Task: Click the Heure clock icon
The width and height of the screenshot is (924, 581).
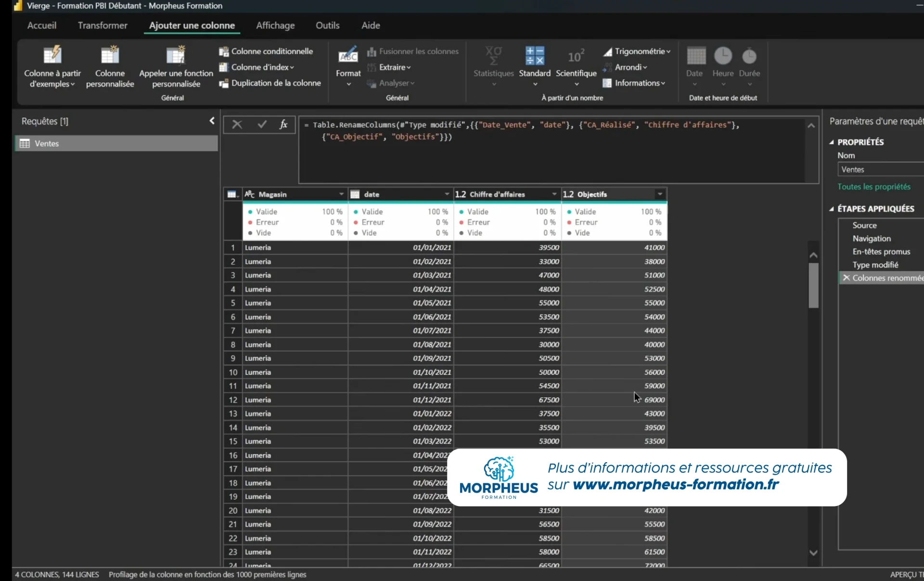Action: click(723, 56)
